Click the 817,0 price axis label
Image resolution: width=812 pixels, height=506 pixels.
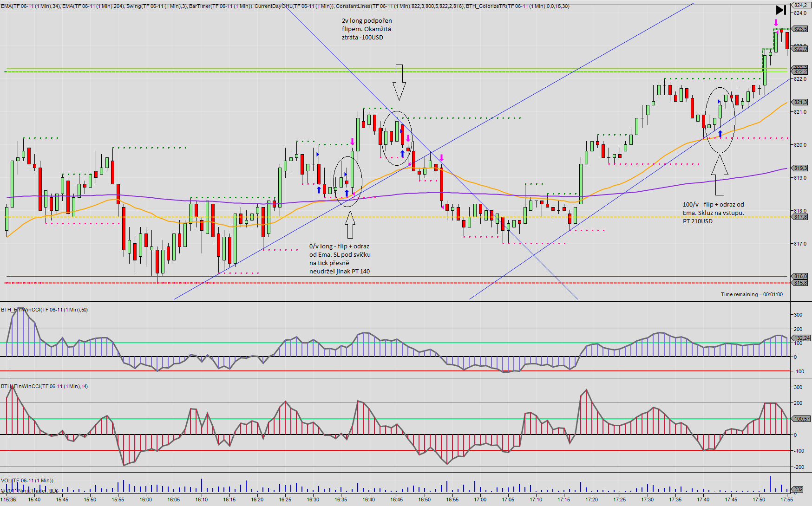point(800,244)
